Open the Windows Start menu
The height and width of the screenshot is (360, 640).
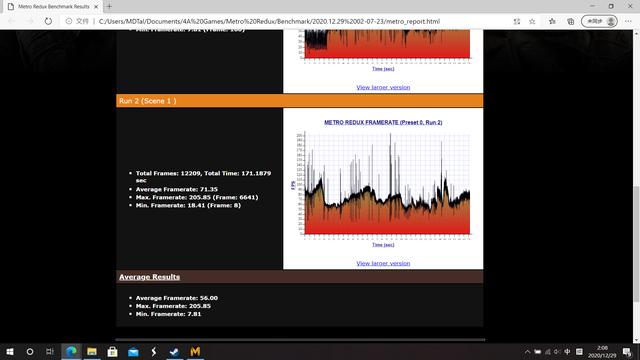point(10,351)
